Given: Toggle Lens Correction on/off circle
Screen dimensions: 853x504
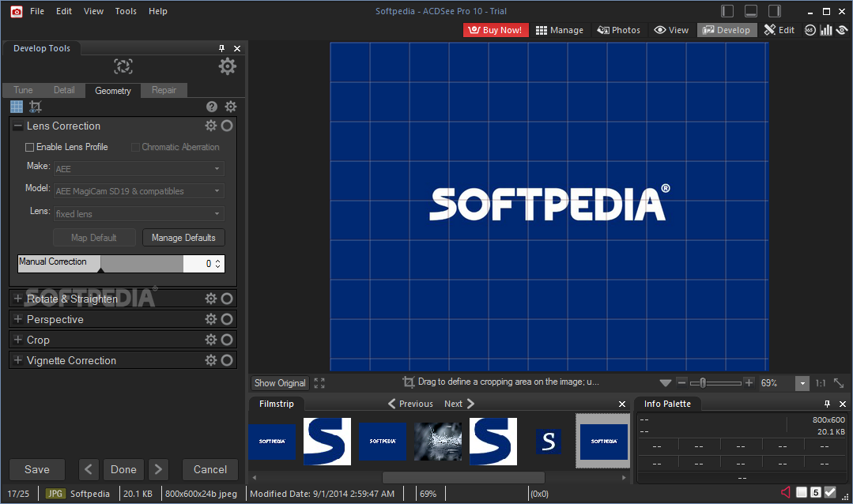Looking at the screenshot, I should click(227, 126).
